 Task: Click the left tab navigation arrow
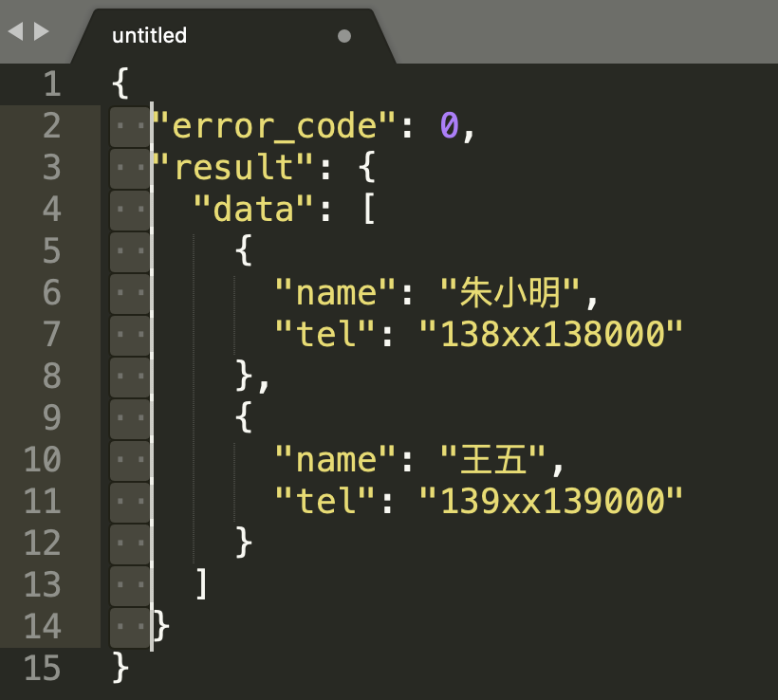tap(15, 31)
